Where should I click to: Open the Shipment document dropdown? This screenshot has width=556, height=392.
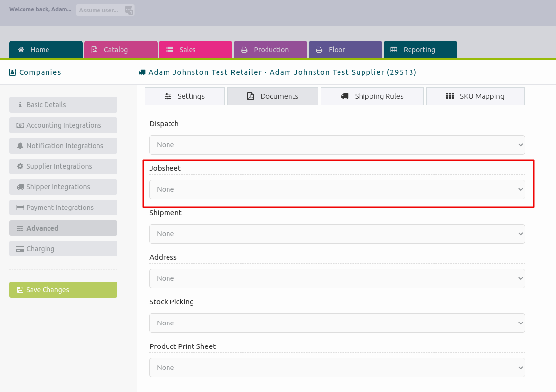pyautogui.click(x=337, y=234)
